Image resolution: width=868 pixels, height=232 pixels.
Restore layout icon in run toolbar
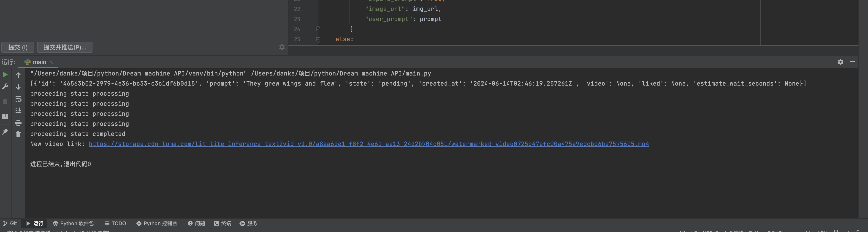5,116
